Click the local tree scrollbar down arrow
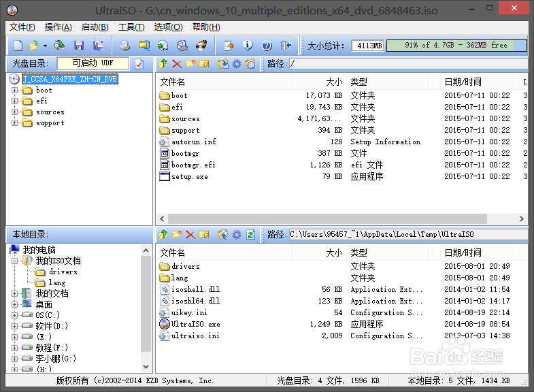This screenshot has height=392, width=534. [146, 367]
